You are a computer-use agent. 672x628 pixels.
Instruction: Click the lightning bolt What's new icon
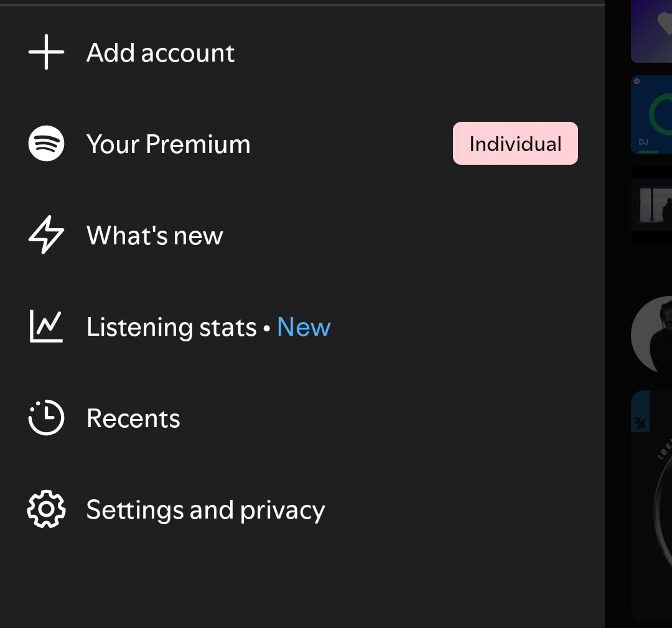46,236
